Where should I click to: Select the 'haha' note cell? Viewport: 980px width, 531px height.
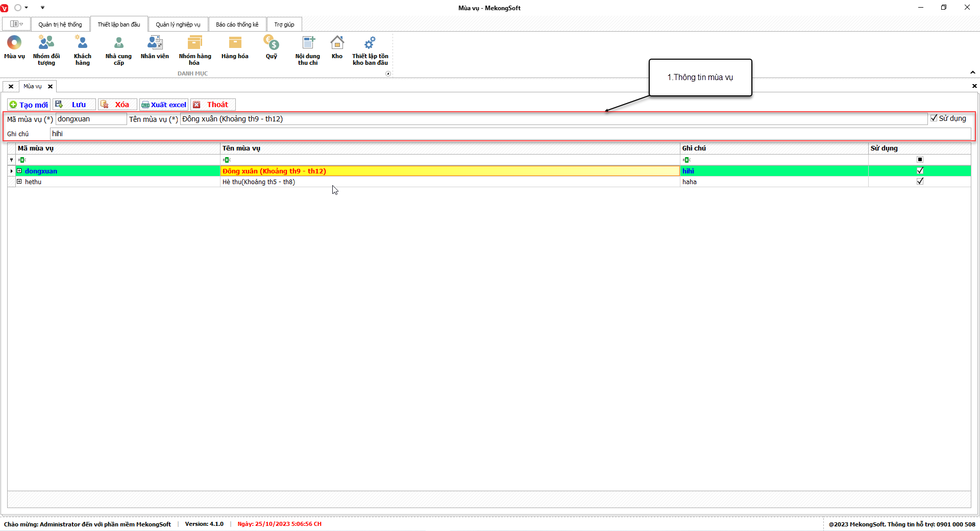pos(774,182)
